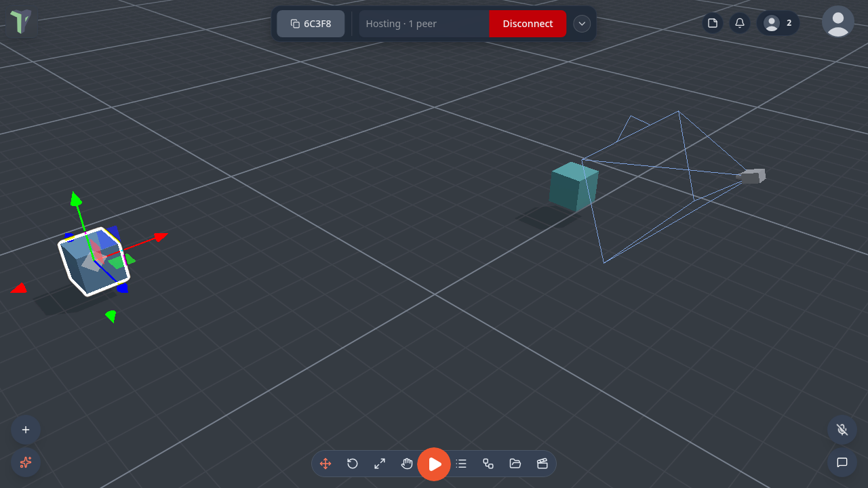Viewport: 868px width, 488px height.
Task: Click the gizmo's red X-axis arrow tip
Action: (x=161, y=237)
